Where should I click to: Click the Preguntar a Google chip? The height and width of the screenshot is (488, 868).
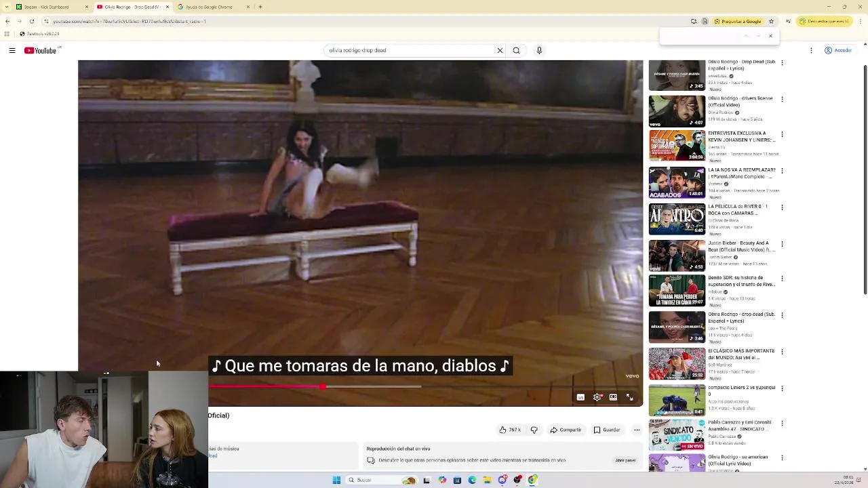(x=737, y=21)
